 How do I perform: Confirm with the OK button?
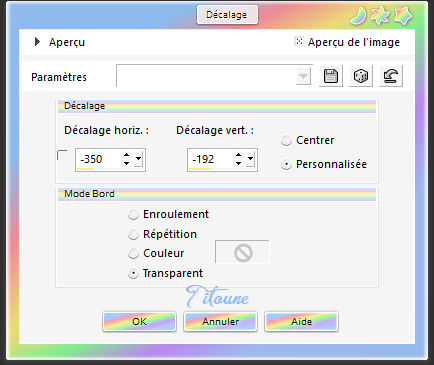139,322
